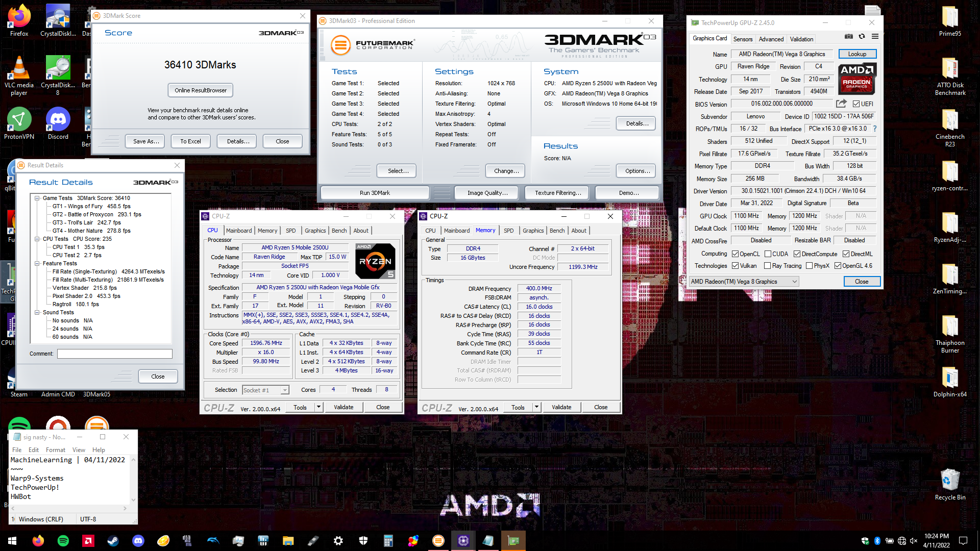Click the Notepad horizontal scrollbar
This screenshot has height=551, width=980.
pyautogui.click(x=69, y=509)
